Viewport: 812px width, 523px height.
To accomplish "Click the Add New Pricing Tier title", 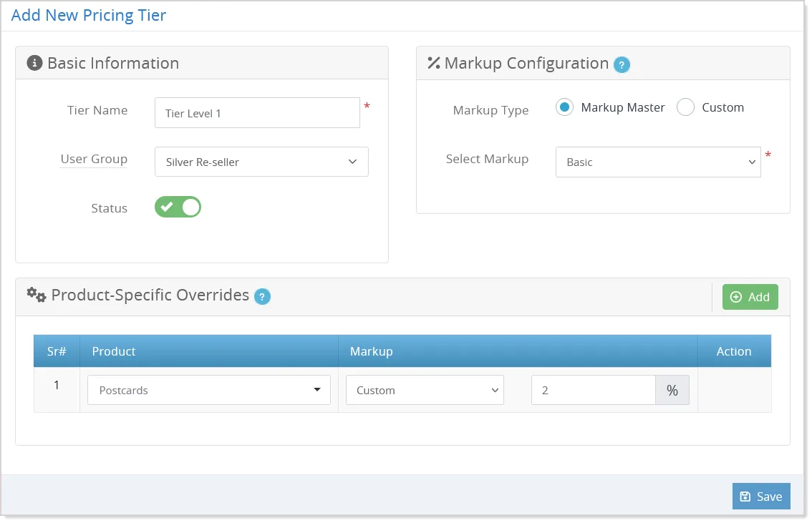I will (x=89, y=15).
